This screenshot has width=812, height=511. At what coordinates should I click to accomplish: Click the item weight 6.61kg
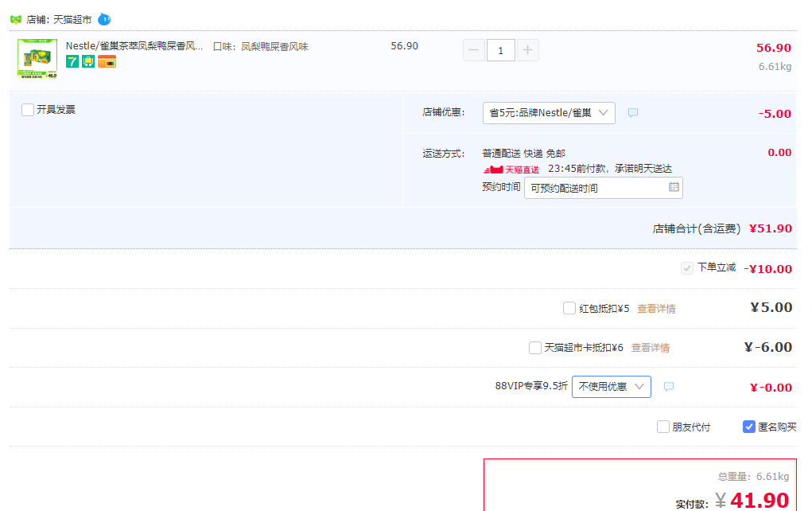[x=775, y=66]
